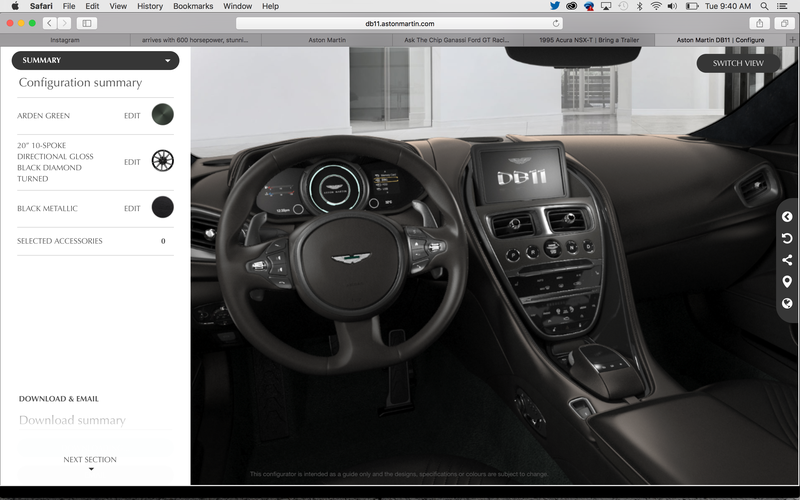Switch to the Chip Ganassi Ford GT tab
Screen dimensions: 800x500
click(458, 40)
